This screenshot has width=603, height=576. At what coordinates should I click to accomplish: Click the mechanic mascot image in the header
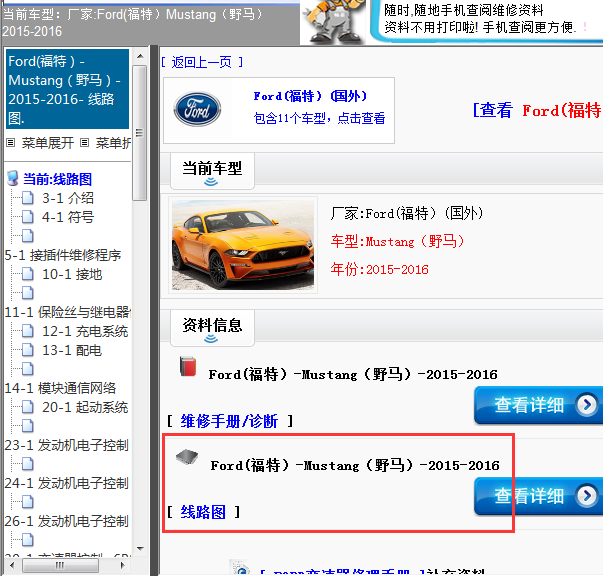click(334, 22)
